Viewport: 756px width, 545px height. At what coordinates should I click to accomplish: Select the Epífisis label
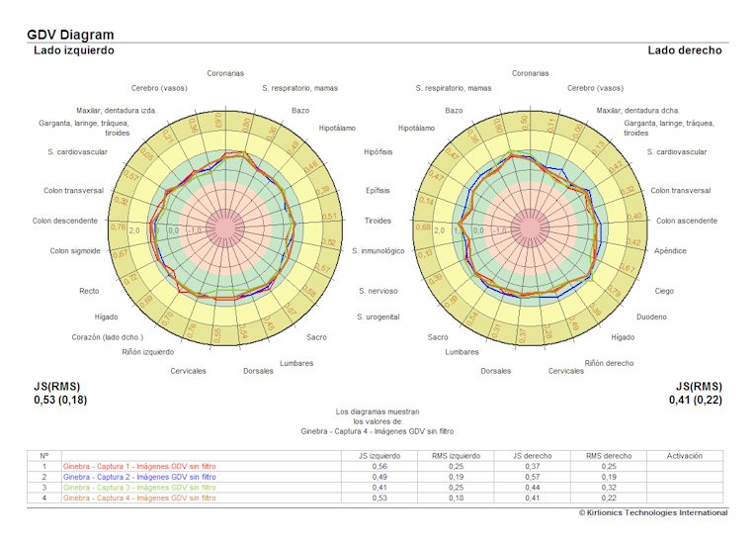click(378, 189)
